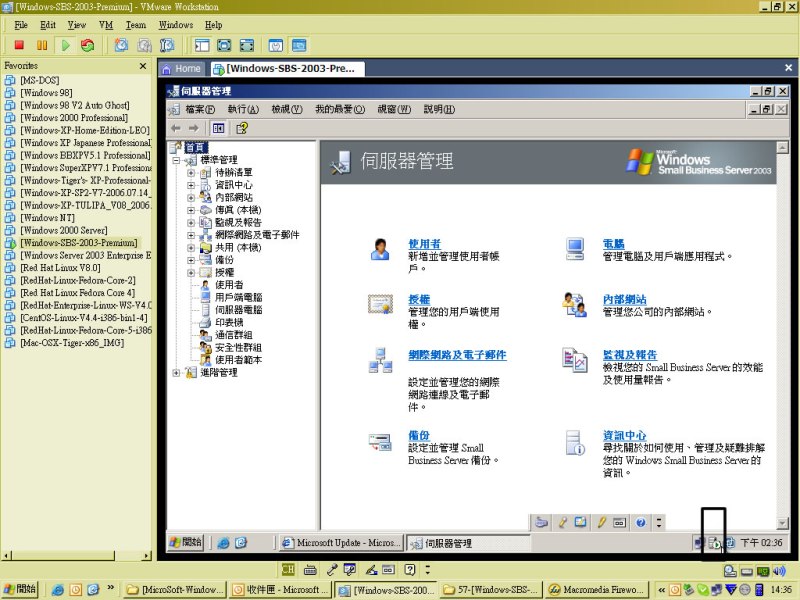Click the 電腦 computer icon in main pane
The height and width of the screenshot is (600, 800).
click(575, 249)
